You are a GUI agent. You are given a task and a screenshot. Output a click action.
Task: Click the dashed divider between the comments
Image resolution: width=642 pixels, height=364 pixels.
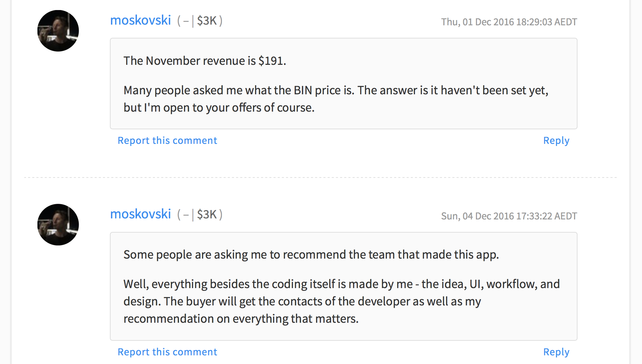320,177
